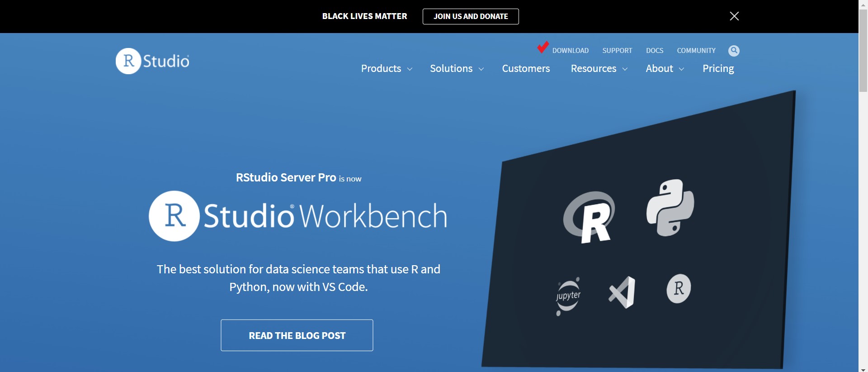Image resolution: width=868 pixels, height=372 pixels.
Task: Click the 'RStudio Server Pro' heading text
Action: tap(286, 177)
